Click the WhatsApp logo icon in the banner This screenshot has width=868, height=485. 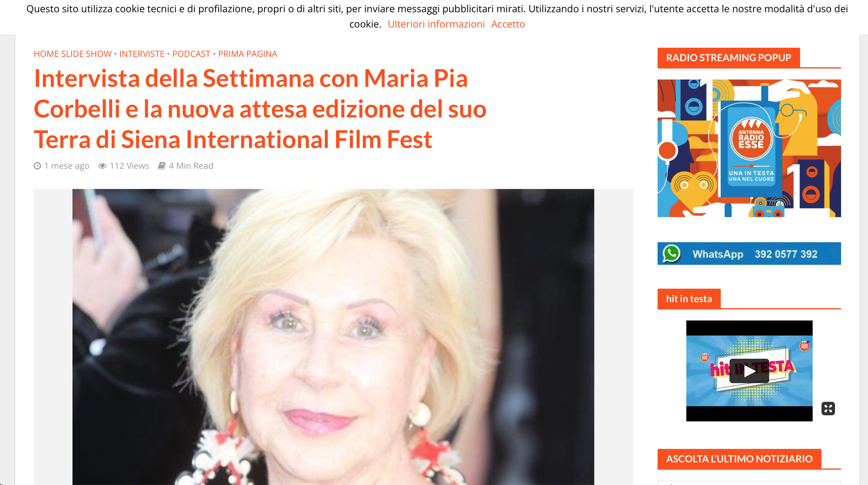tap(671, 254)
